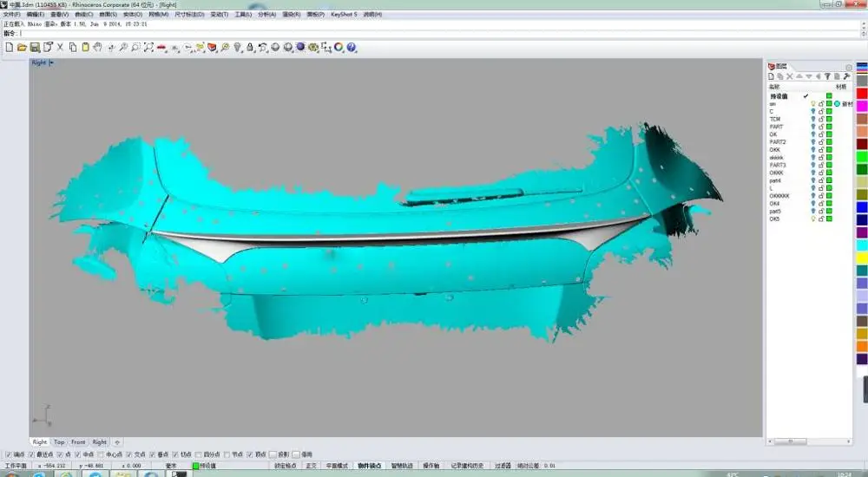Screen dimensions: 868x477
Task: Click the layer filter funnel icon
Action: point(827,76)
